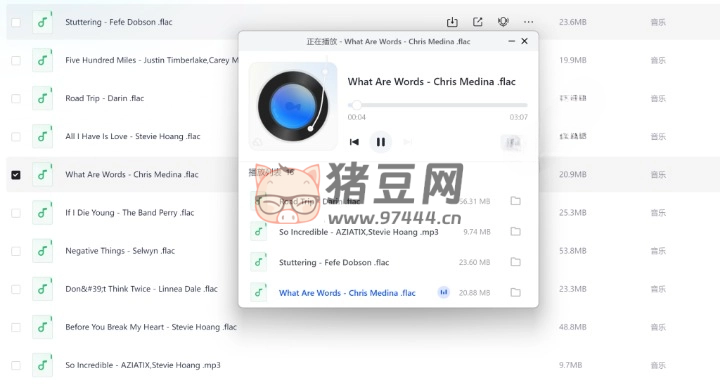Viewport: 720px width, 385px height.
Task: Skip to the next track
Action: click(x=407, y=142)
